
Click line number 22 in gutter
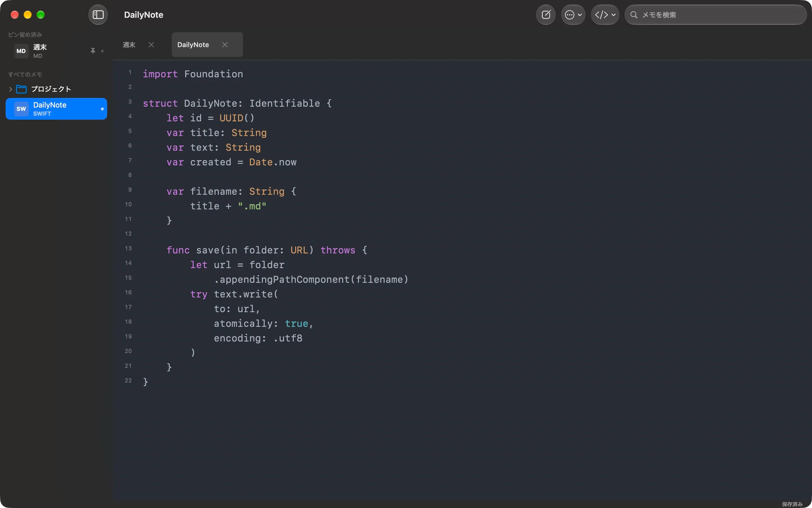(x=128, y=380)
